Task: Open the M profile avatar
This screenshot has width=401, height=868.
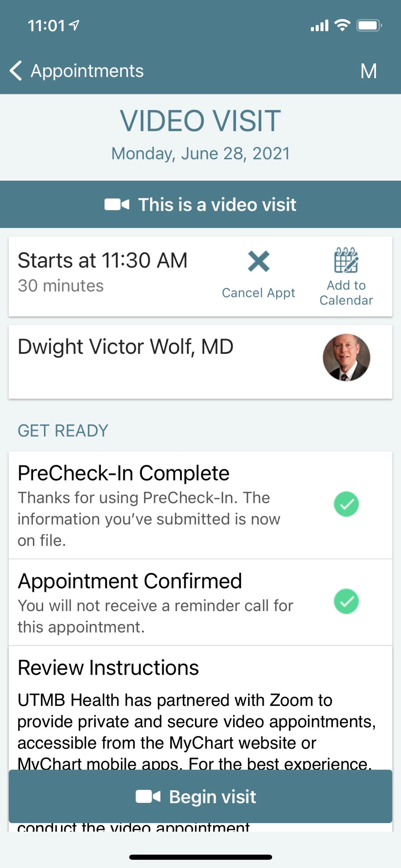Action: (368, 71)
